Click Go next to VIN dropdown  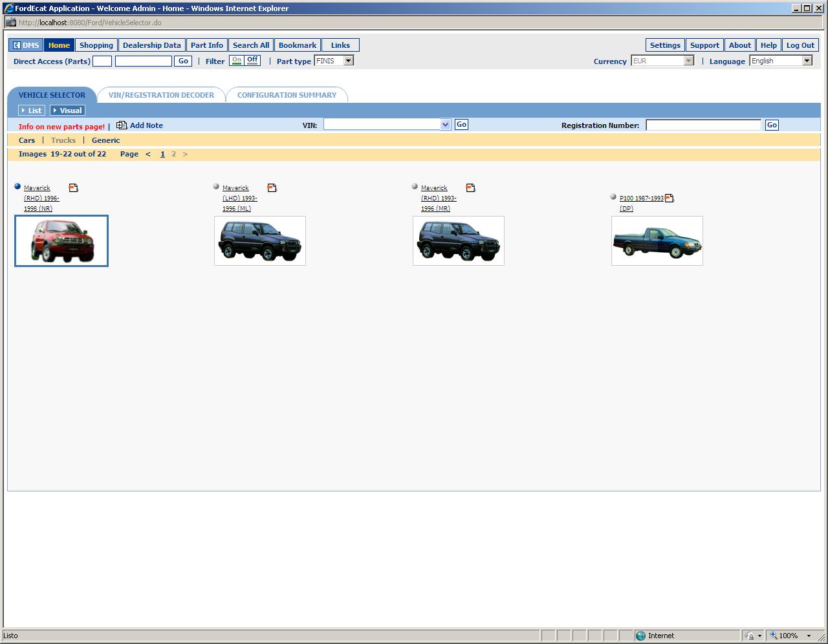[x=461, y=124]
